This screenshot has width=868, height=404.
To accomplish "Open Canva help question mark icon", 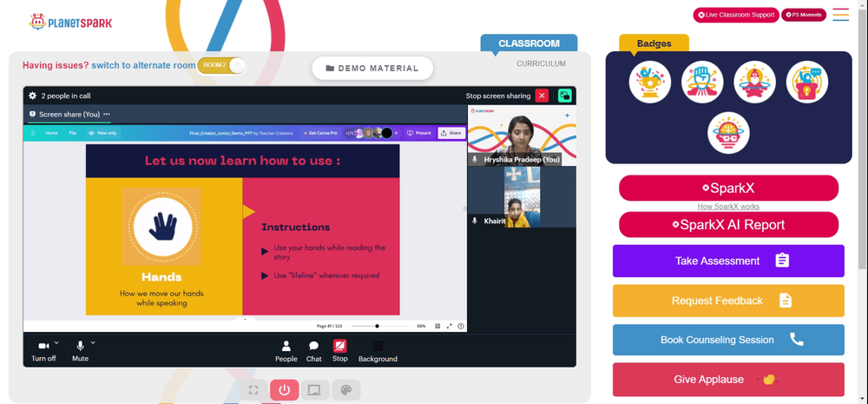I will pyautogui.click(x=461, y=327).
